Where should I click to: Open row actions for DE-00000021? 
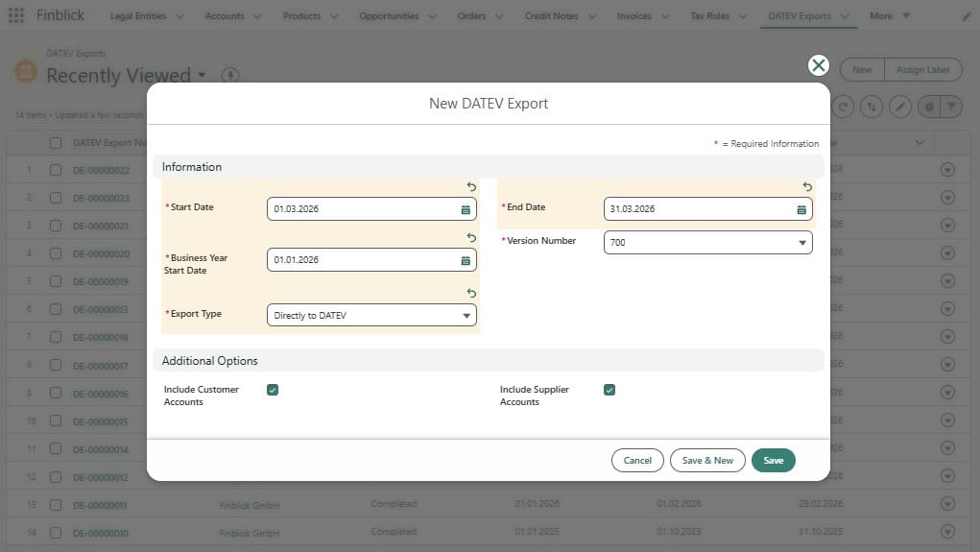(x=947, y=225)
